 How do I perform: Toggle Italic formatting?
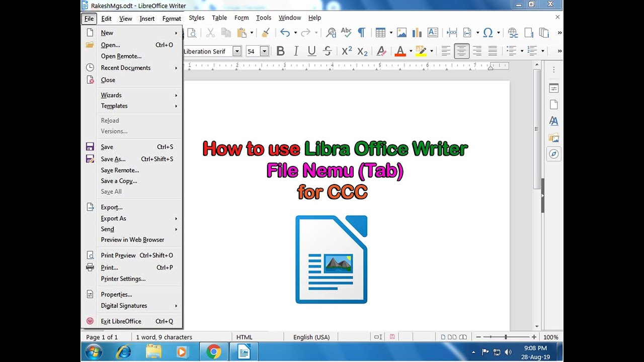(x=296, y=51)
